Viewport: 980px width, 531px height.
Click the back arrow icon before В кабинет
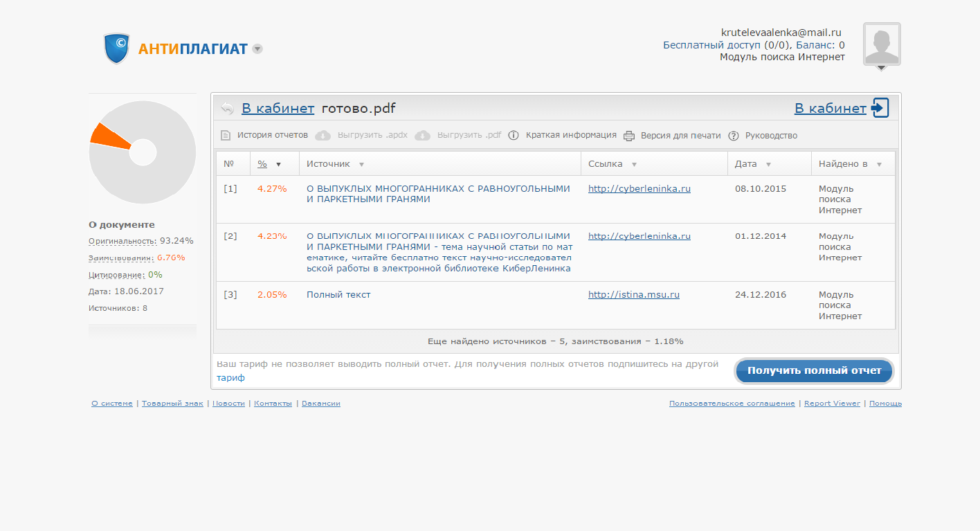click(x=228, y=109)
